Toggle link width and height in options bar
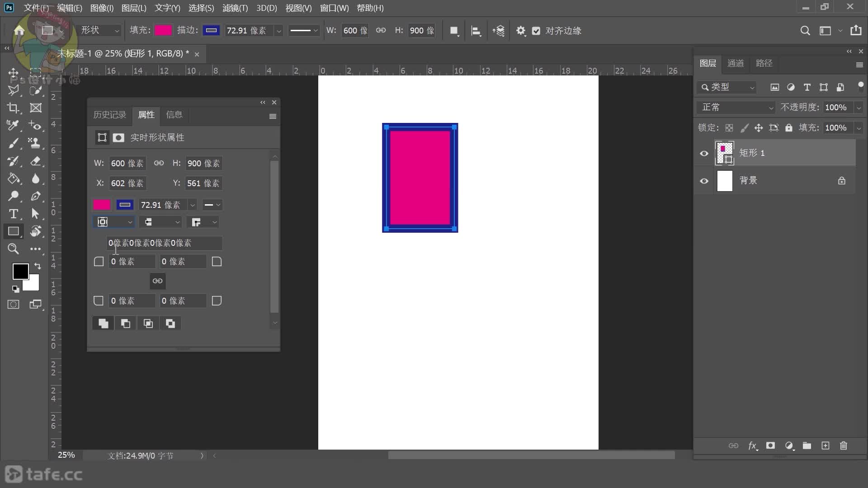This screenshot has width=868, height=488. coord(381,30)
